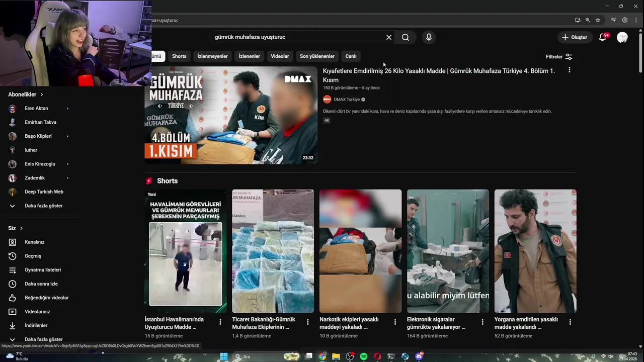Select the İzlenenler filter chip
This screenshot has width=644, height=362.
(x=249, y=56)
